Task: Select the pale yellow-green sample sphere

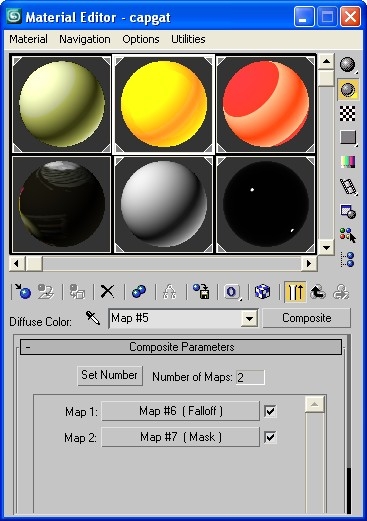Action: (x=61, y=104)
